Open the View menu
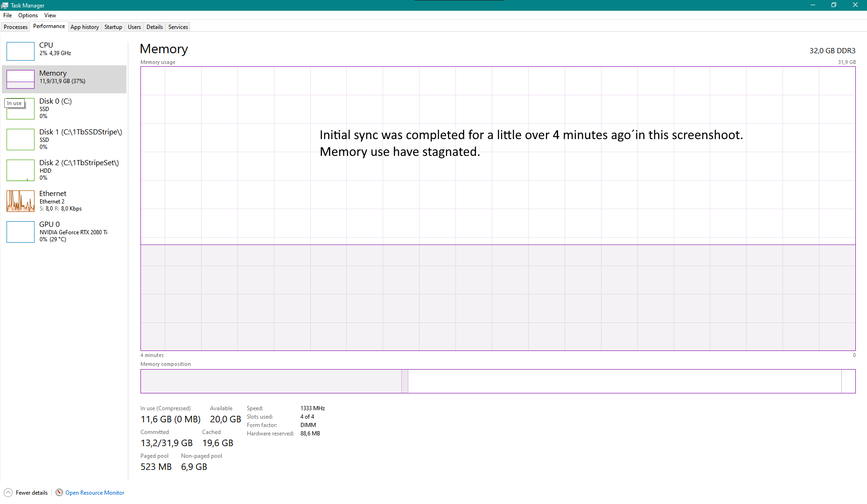Image resolution: width=867 pixels, height=504 pixels. click(x=50, y=15)
